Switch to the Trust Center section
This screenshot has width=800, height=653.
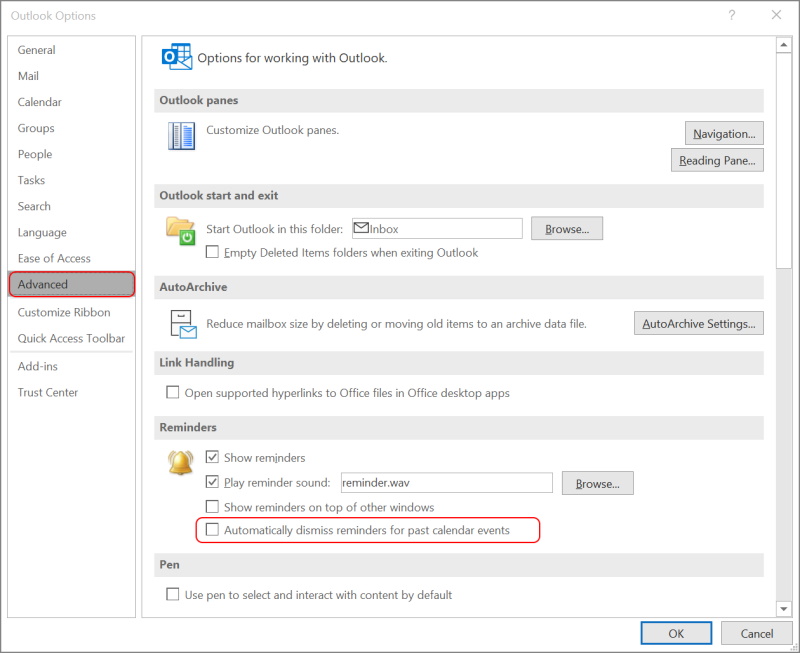point(48,392)
